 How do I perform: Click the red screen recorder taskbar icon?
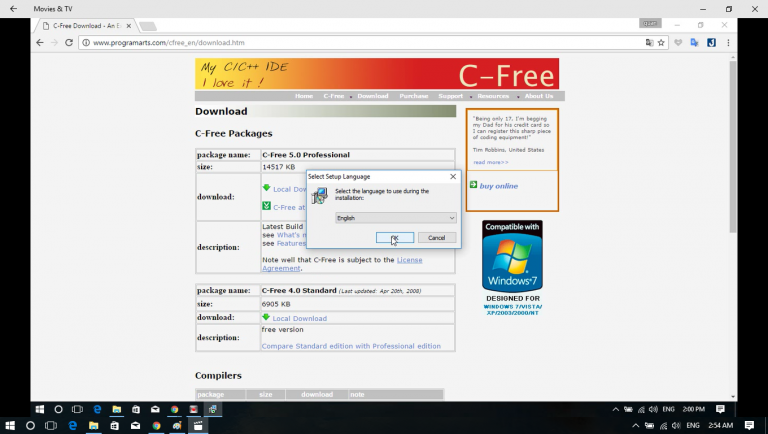[x=193, y=409]
